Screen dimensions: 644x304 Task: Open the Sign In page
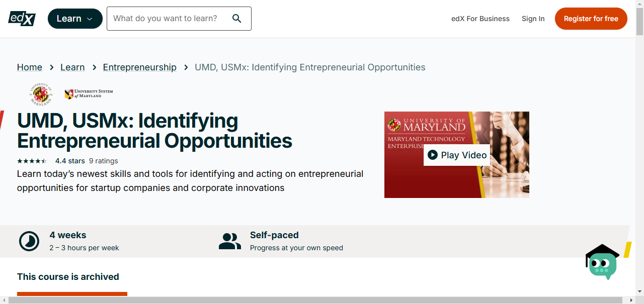[533, 18]
